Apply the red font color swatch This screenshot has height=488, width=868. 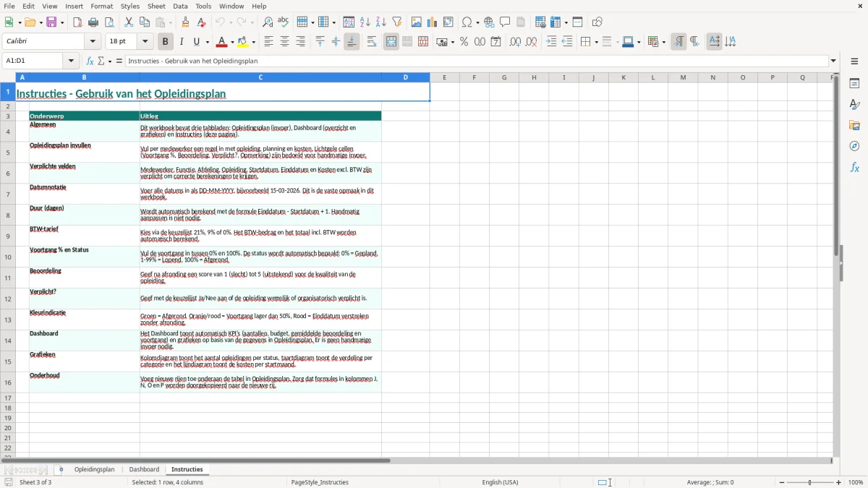pyautogui.click(x=222, y=42)
